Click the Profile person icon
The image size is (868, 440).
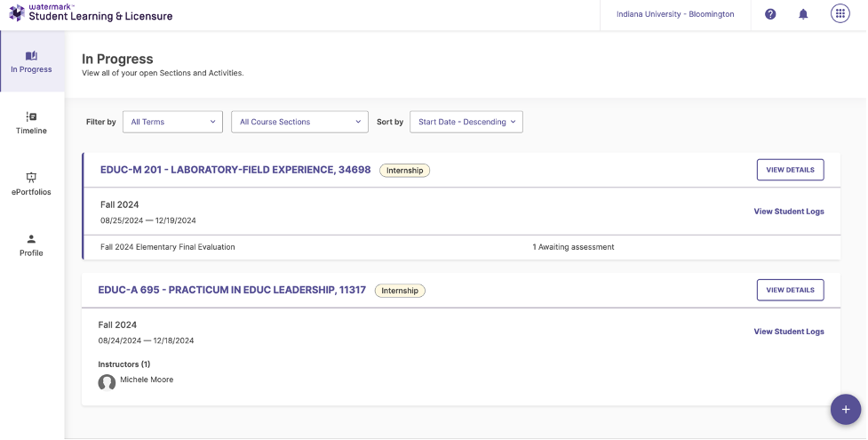(x=32, y=238)
